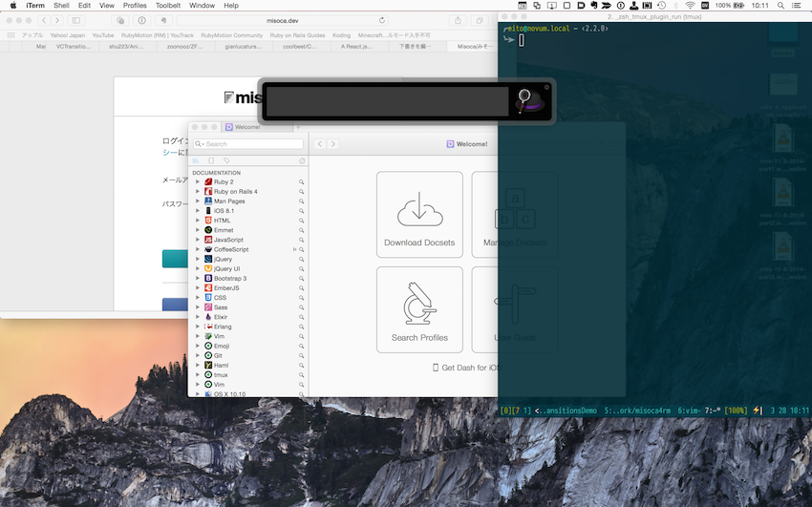
Task: Expand the Emmet docset
Action: tap(198, 230)
